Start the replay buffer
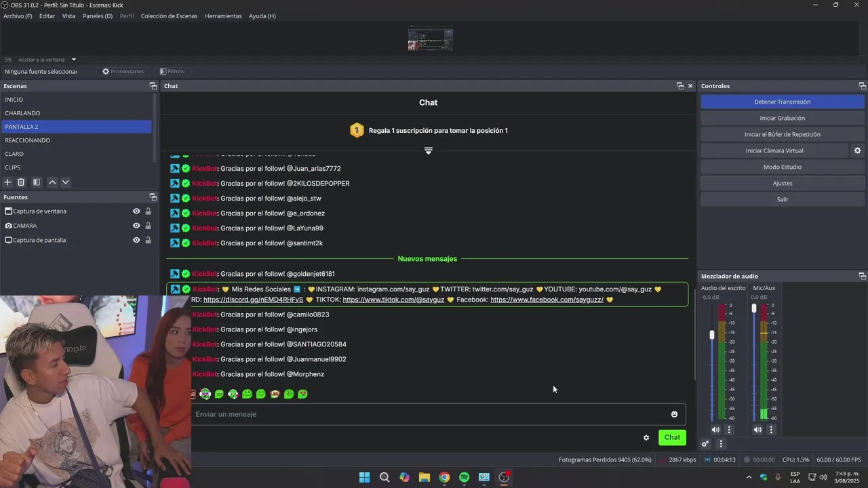This screenshot has height=488, width=868. pos(783,134)
